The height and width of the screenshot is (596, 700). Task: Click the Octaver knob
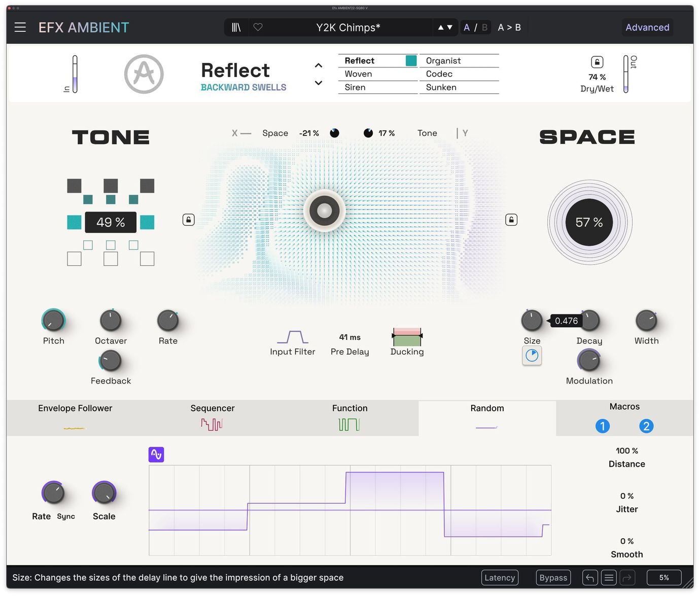pos(111,321)
